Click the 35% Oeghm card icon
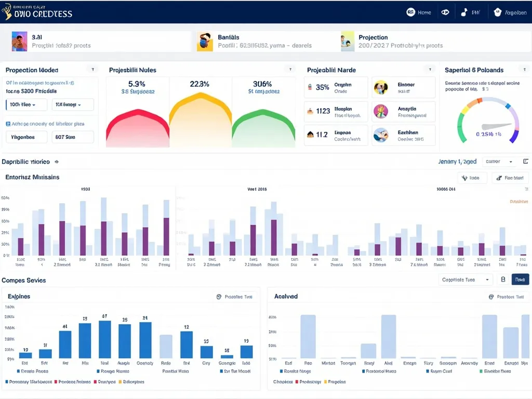Image resolution: width=532 pixels, height=399 pixels. (x=310, y=87)
